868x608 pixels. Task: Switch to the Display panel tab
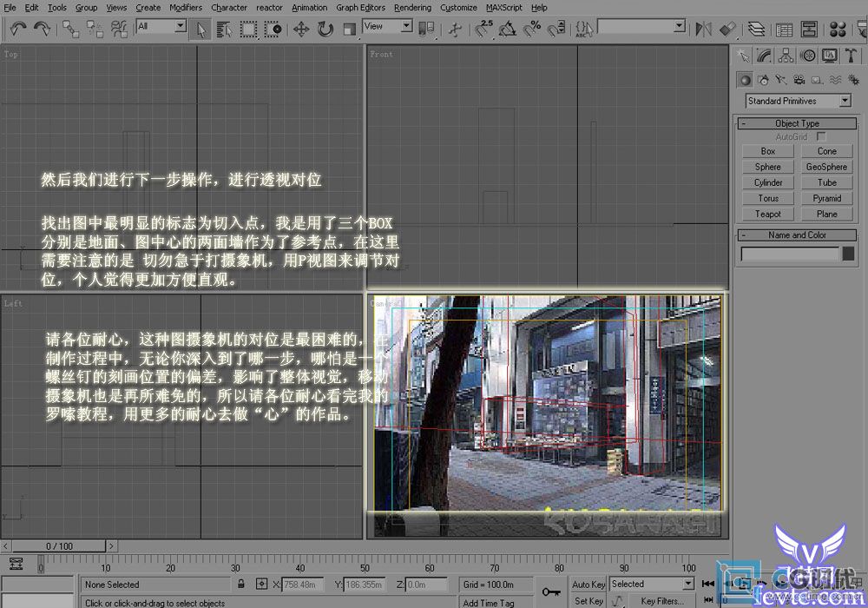pos(829,56)
